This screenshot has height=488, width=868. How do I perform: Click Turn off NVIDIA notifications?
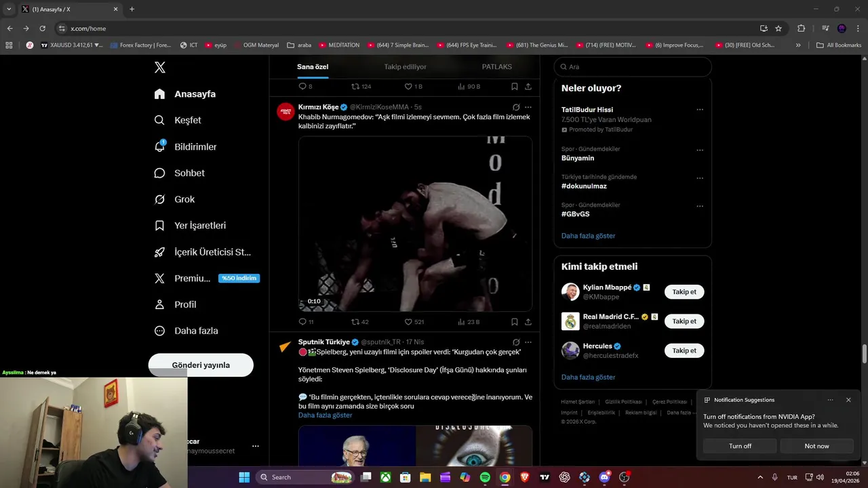[x=740, y=446]
